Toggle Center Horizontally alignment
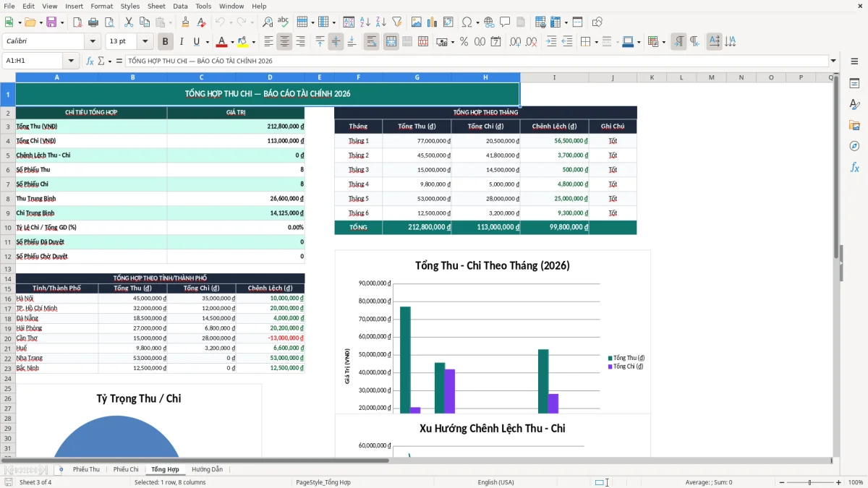Screen dimensions: 868x488 click(x=284, y=42)
